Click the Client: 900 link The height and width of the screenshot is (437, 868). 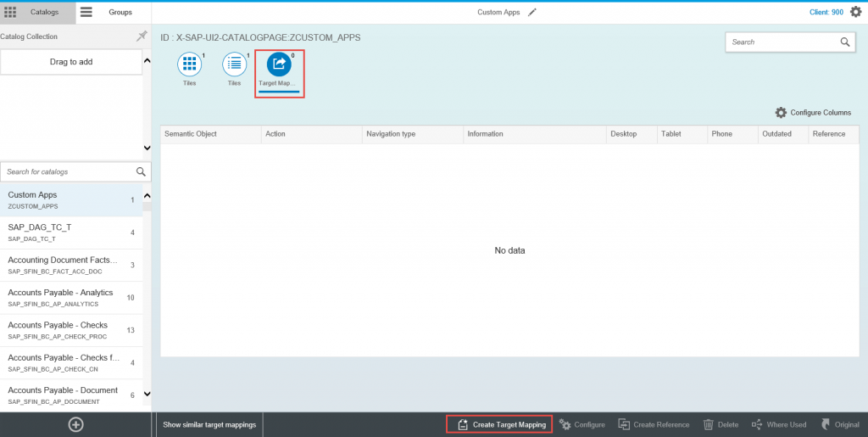828,12
